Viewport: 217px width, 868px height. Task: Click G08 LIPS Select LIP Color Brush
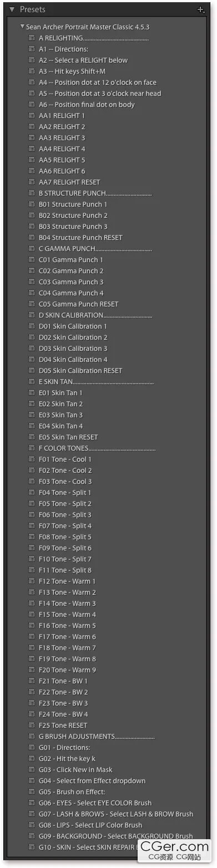click(x=90, y=825)
